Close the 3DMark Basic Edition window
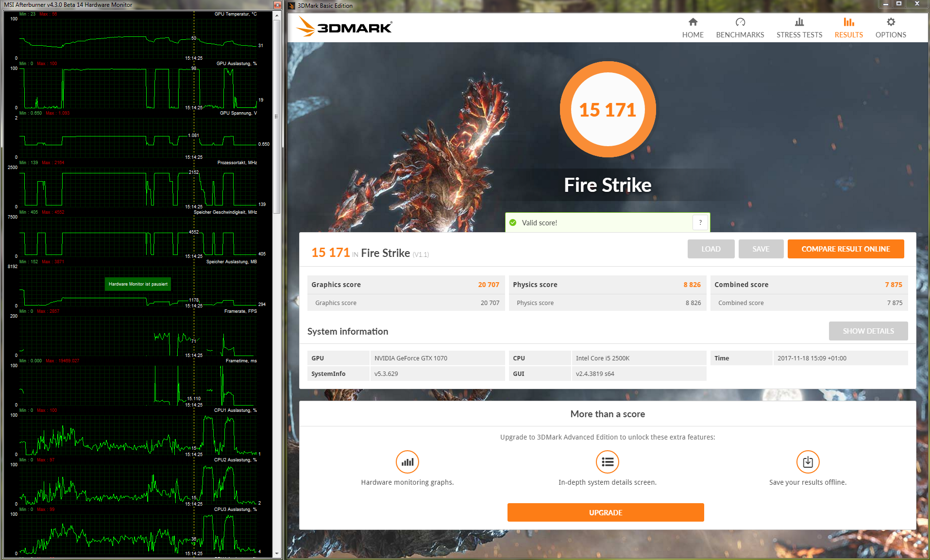Screen dimensions: 930x560 (917, 4)
